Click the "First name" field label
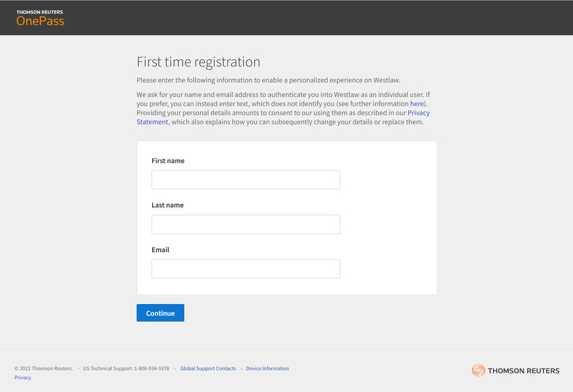573x392 pixels. point(168,161)
